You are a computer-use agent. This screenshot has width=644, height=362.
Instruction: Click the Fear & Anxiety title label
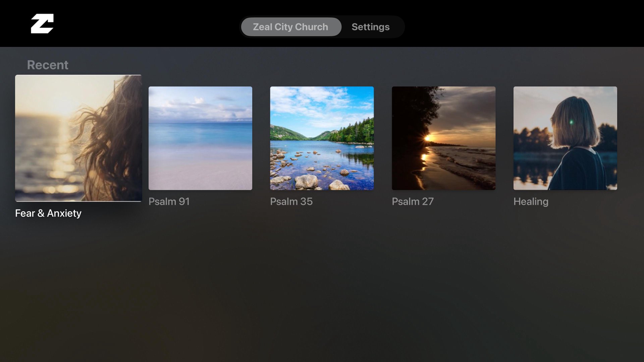pyautogui.click(x=48, y=213)
